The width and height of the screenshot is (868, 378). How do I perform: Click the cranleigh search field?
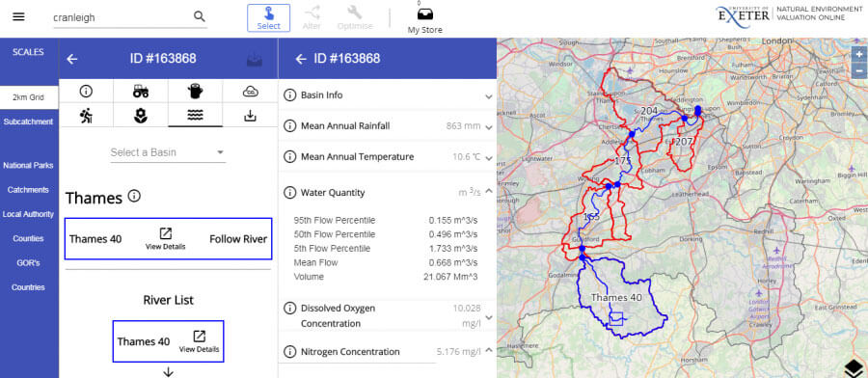coord(122,17)
